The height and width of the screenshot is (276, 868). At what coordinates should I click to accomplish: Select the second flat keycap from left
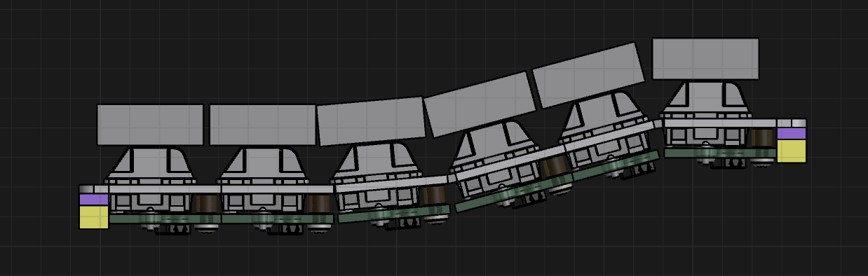[x=263, y=125]
